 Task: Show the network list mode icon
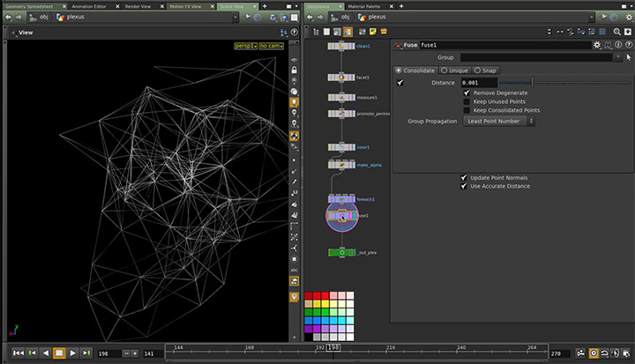[317, 32]
